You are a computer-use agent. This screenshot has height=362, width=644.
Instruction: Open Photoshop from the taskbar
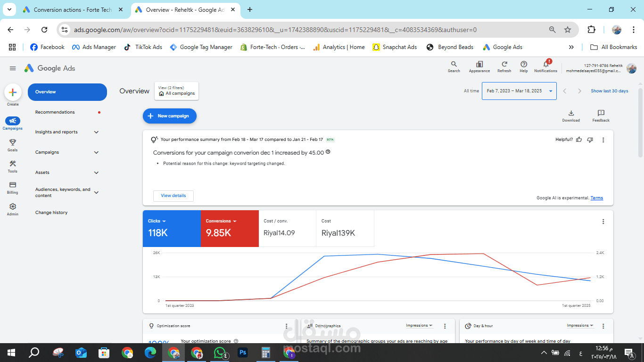(x=243, y=352)
